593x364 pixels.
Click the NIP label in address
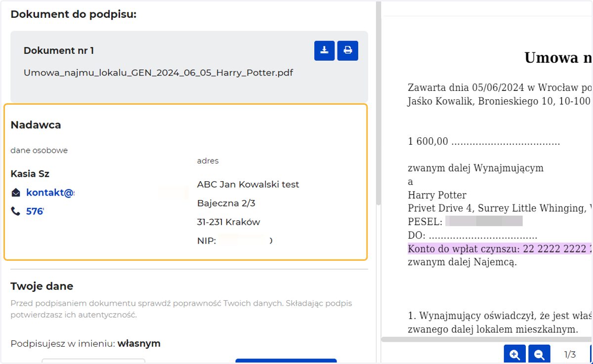[x=207, y=241]
